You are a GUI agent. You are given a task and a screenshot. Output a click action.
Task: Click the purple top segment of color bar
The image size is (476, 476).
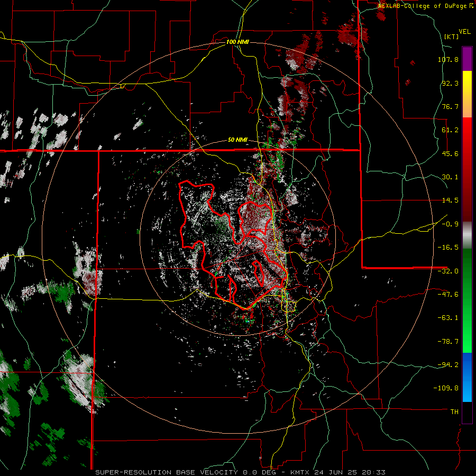point(467,59)
